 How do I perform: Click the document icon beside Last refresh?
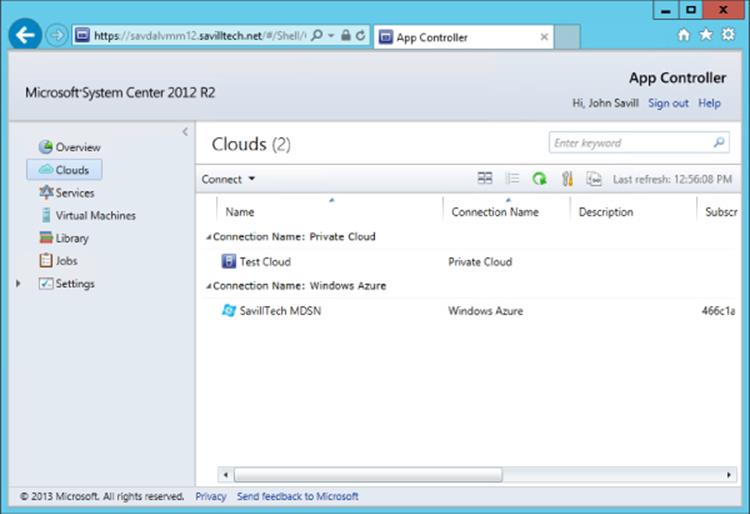[x=594, y=179]
